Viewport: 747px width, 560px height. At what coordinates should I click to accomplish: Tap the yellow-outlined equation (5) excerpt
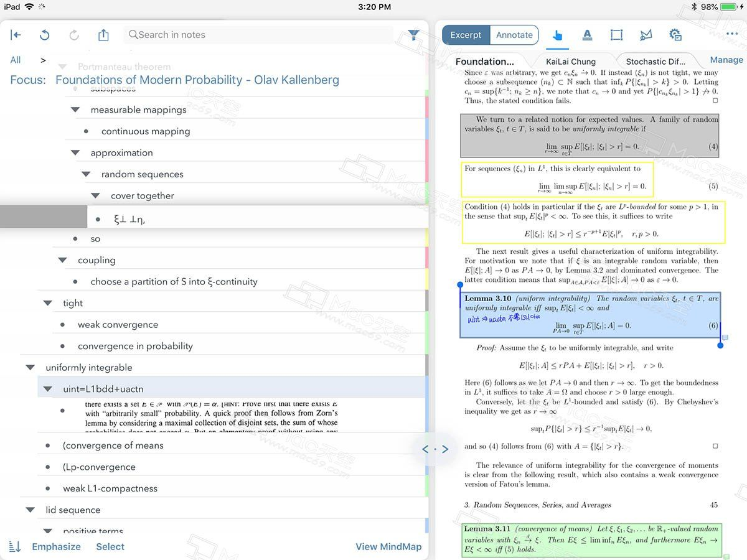(x=558, y=179)
